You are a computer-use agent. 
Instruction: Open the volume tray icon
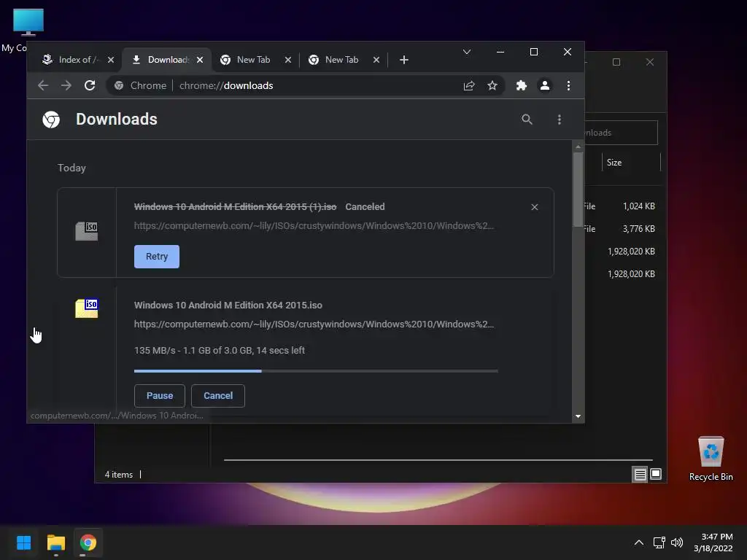click(x=676, y=542)
